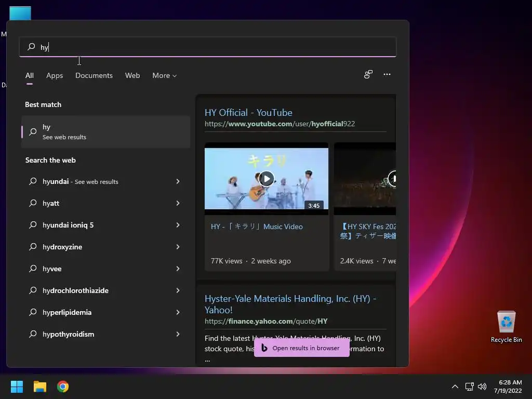The height and width of the screenshot is (399, 532).
Task: Click the search icon beside hydroxyzine
Action: pos(33,247)
